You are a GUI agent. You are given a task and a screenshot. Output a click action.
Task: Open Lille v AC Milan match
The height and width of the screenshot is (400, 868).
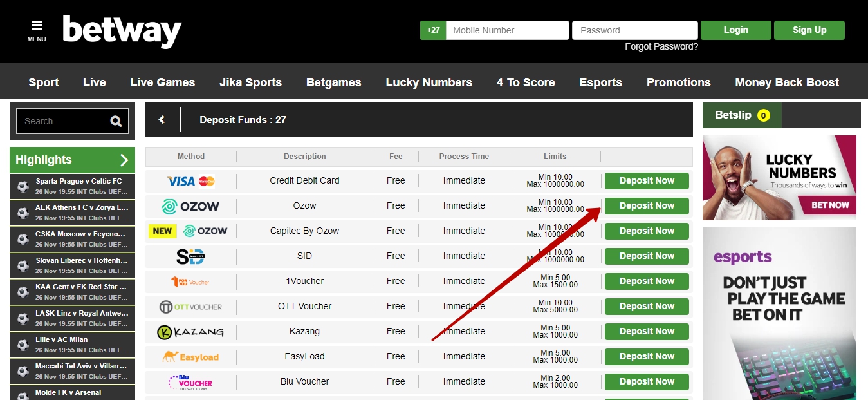click(72, 345)
